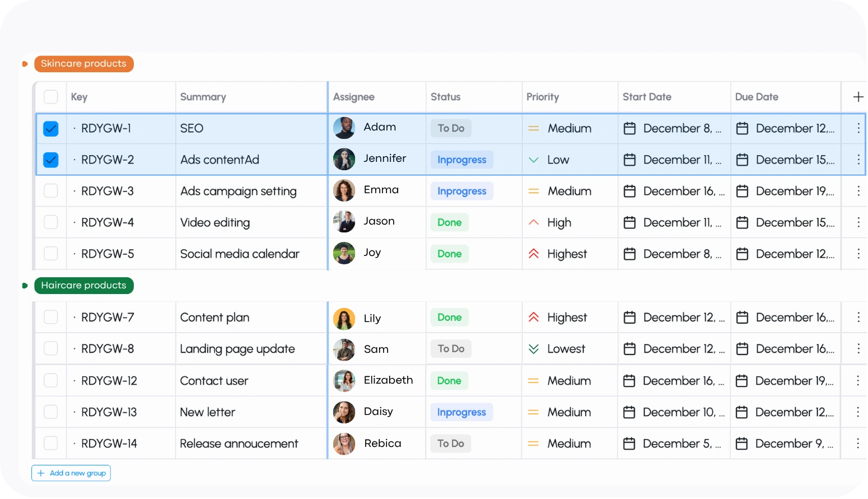Open row menu for RDYGW-7

point(858,318)
